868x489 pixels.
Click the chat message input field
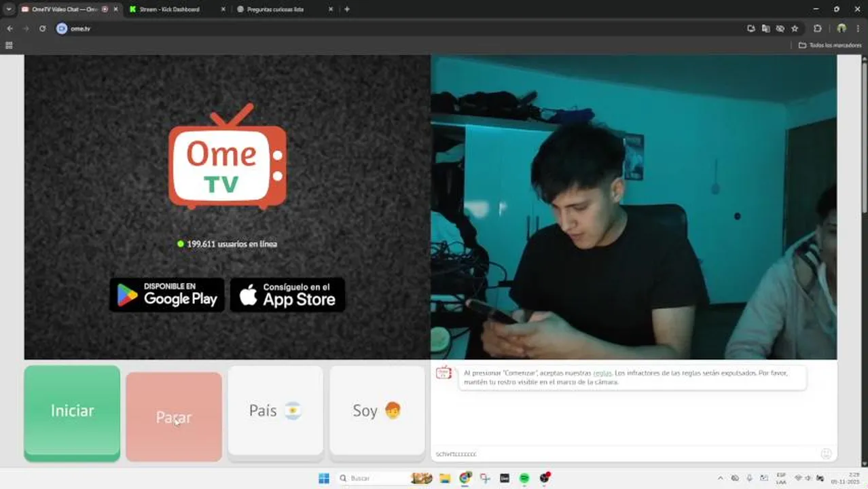click(x=625, y=454)
